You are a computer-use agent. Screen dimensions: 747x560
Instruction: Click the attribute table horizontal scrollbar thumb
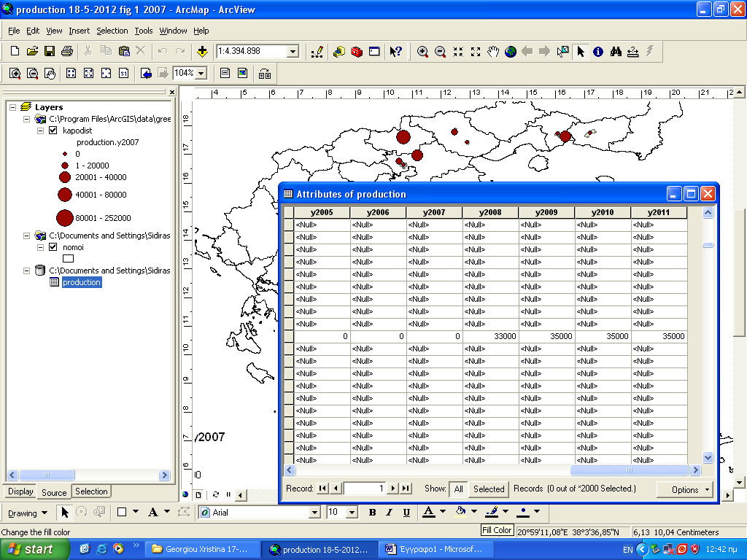tap(630, 470)
